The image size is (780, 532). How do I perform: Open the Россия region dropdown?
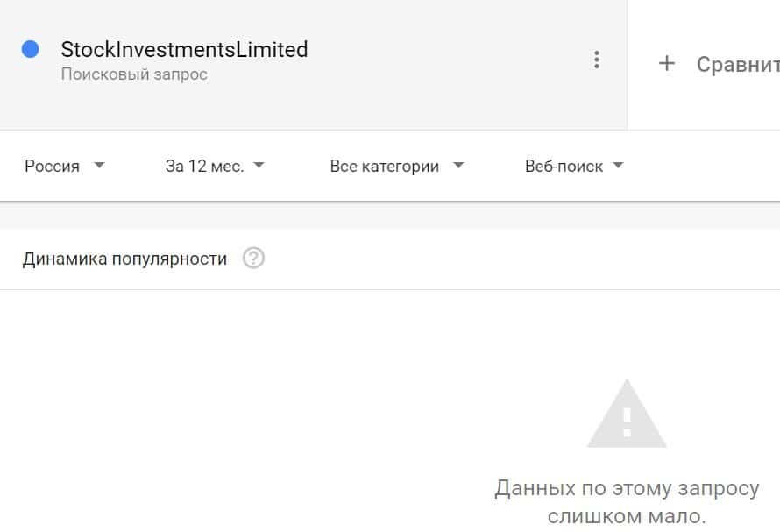(53, 166)
